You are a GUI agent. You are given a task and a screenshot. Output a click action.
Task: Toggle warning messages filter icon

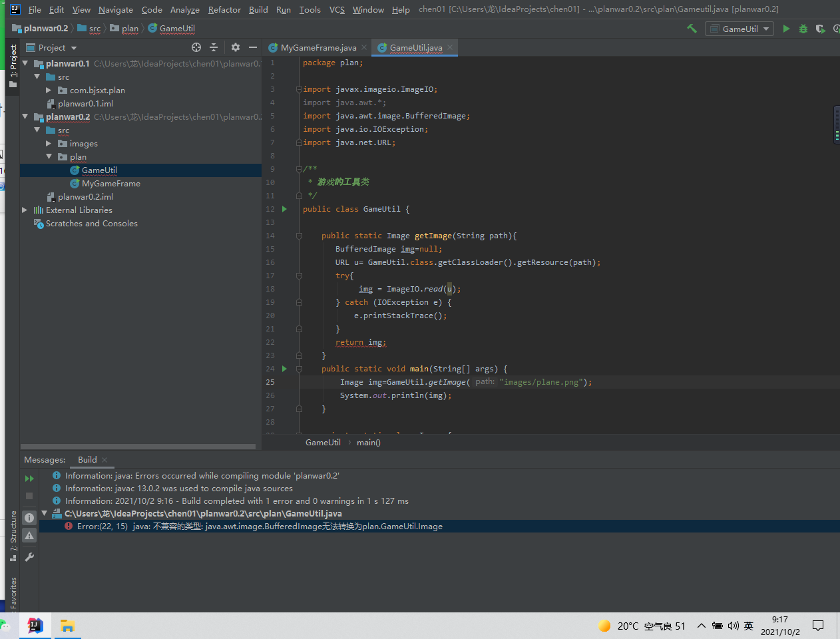[x=29, y=535]
